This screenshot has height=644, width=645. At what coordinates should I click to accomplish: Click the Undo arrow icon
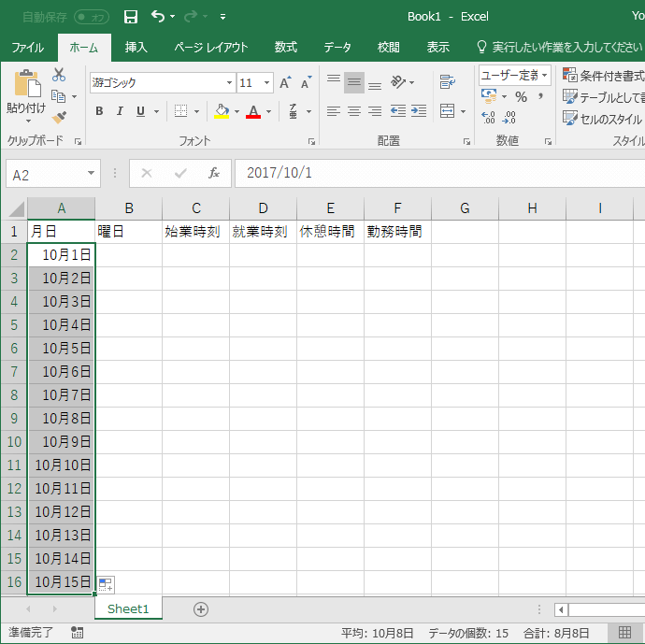coord(158,17)
